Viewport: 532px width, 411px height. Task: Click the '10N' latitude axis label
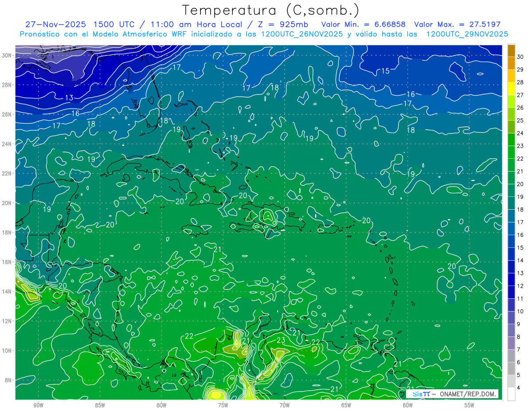click(7, 351)
